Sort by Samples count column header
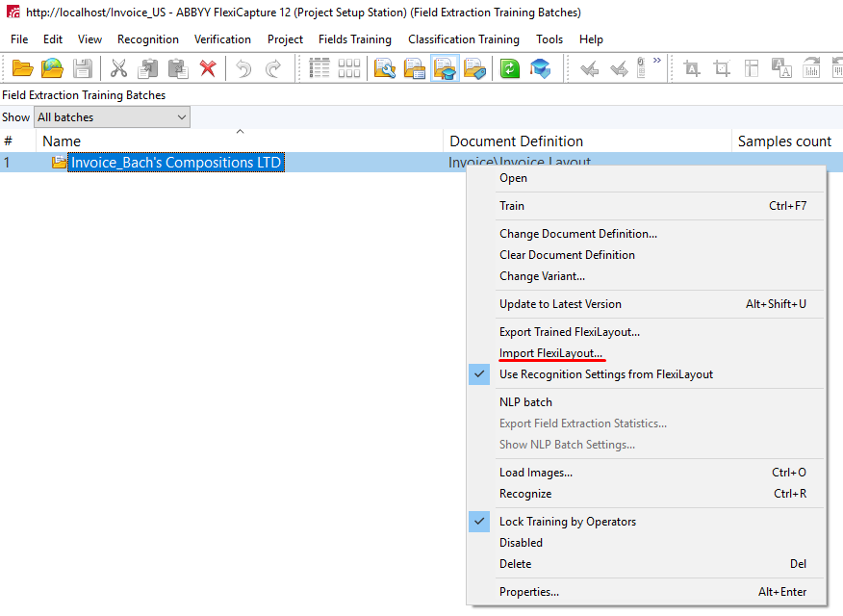The image size is (843, 616). pyautogui.click(x=787, y=141)
